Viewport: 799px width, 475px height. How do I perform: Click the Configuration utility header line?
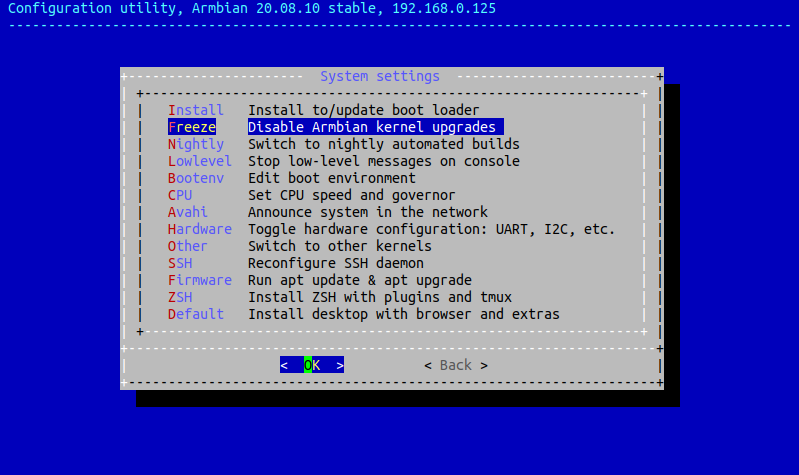[252, 9]
